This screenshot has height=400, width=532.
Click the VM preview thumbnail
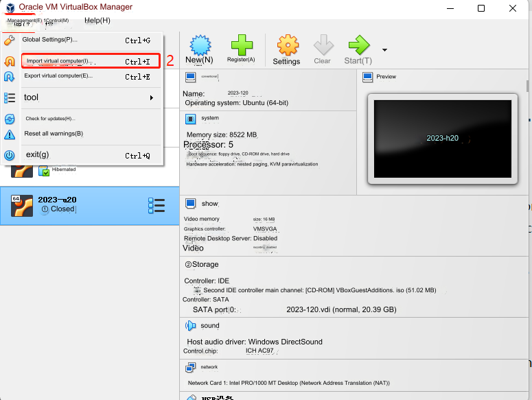tap(442, 139)
